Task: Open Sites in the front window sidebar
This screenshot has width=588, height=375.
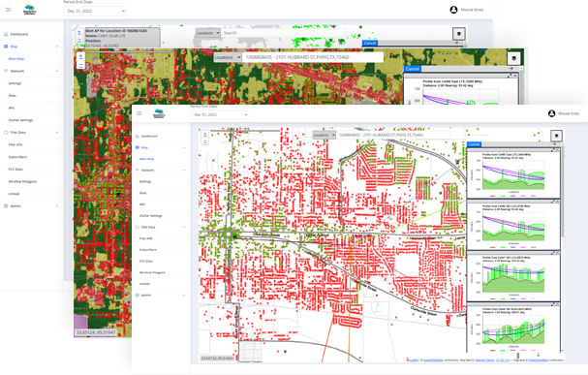Action: (142, 193)
